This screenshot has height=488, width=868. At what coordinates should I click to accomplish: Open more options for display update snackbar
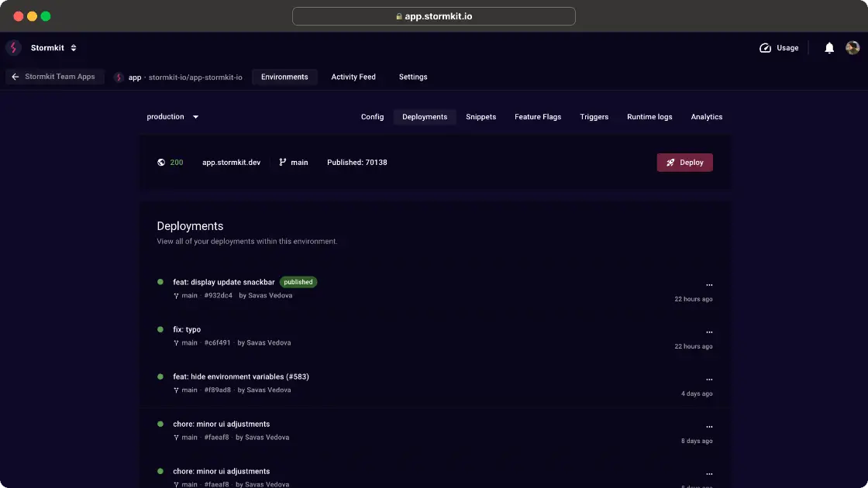coord(709,285)
